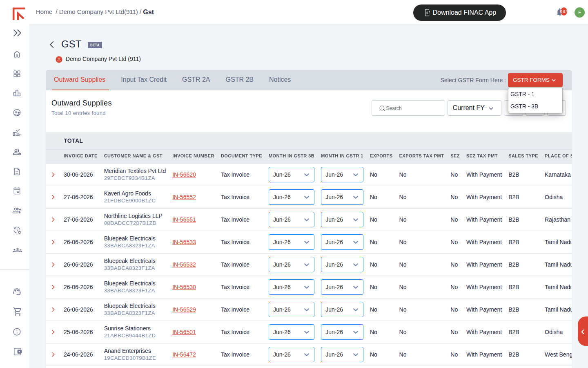Open the dashboard grid sidebar icon

tap(17, 74)
